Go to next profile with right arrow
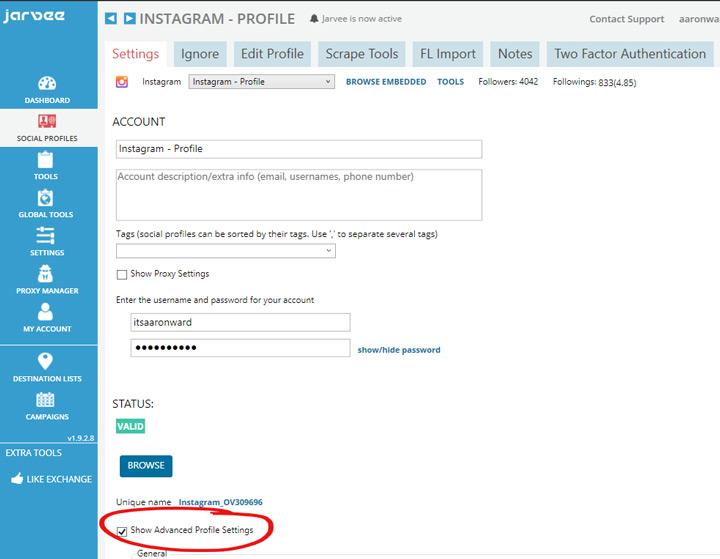The height and width of the screenshot is (559, 720). (130, 18)
